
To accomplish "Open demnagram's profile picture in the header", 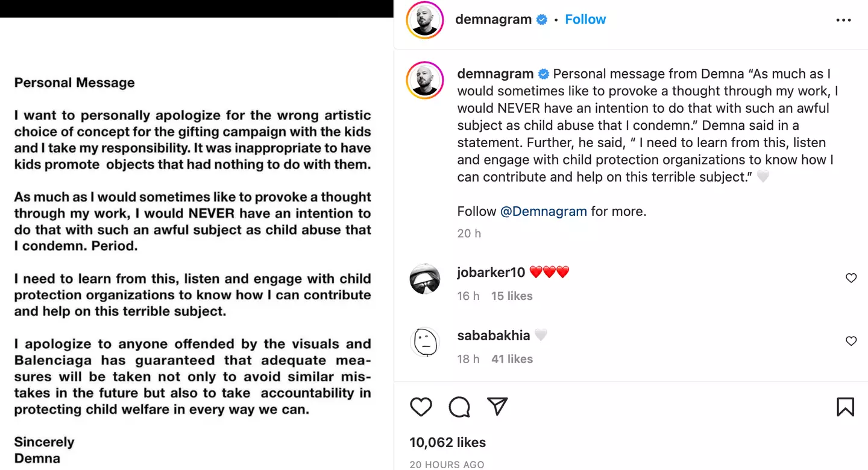I will coord(425,19).
